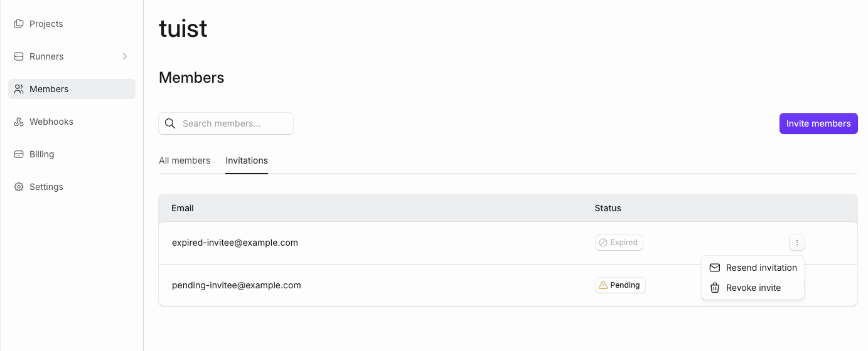Image resolution: width=868 pixels, height=351 pixels.
Task: Click the Pending status badge
Action: [620, 285]
